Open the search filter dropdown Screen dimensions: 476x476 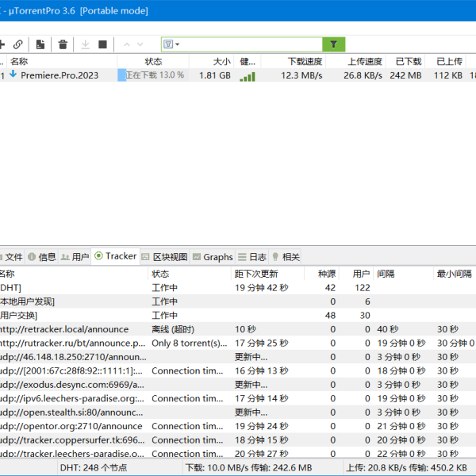tap(171, 44)
